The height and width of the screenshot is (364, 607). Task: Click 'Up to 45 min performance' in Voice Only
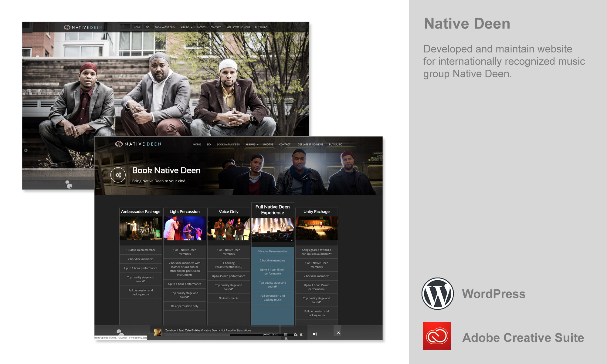229,276
